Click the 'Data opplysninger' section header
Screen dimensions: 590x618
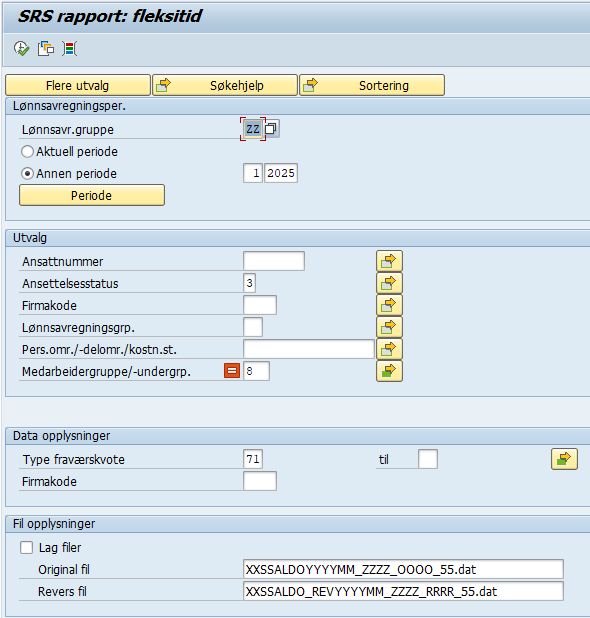61,436
